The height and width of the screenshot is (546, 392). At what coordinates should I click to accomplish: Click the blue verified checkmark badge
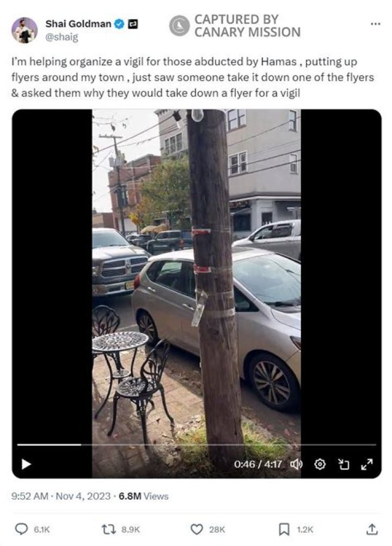click(119, 24)
